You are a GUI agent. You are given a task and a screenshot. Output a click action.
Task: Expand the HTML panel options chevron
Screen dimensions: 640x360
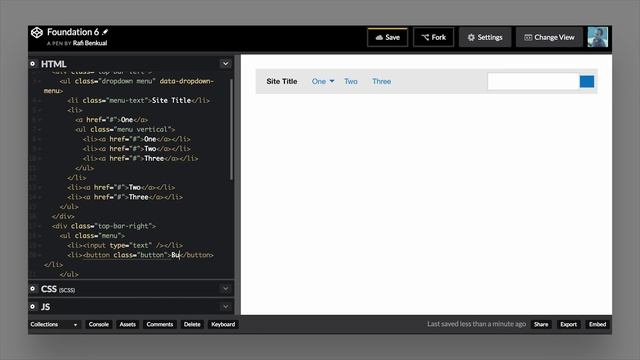click(225, 64)
